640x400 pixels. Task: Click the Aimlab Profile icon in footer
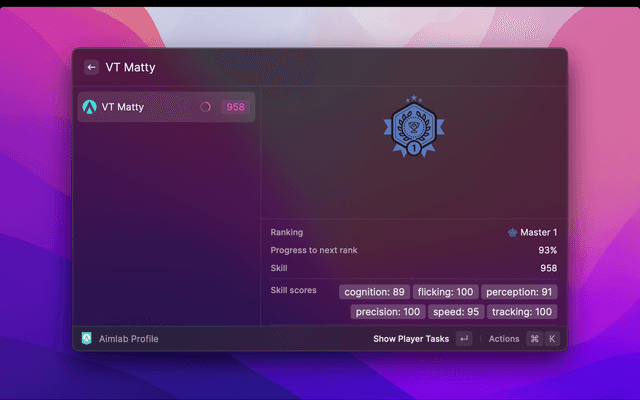[x=88, y=339]
